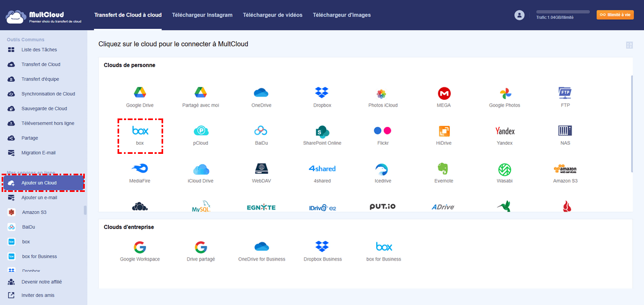Choose the Egnyte cloud
The height and width of the screenshot is (305, 644).
tap(261, 207)
